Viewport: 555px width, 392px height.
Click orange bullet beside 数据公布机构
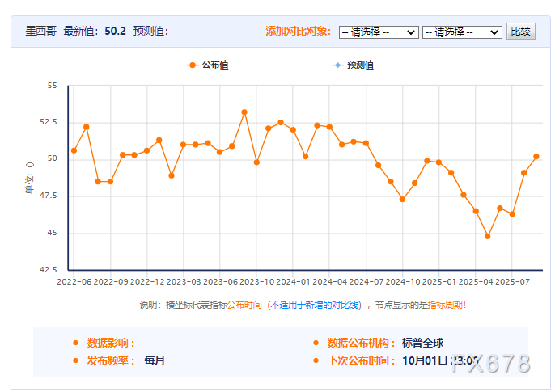pos(316,343)
